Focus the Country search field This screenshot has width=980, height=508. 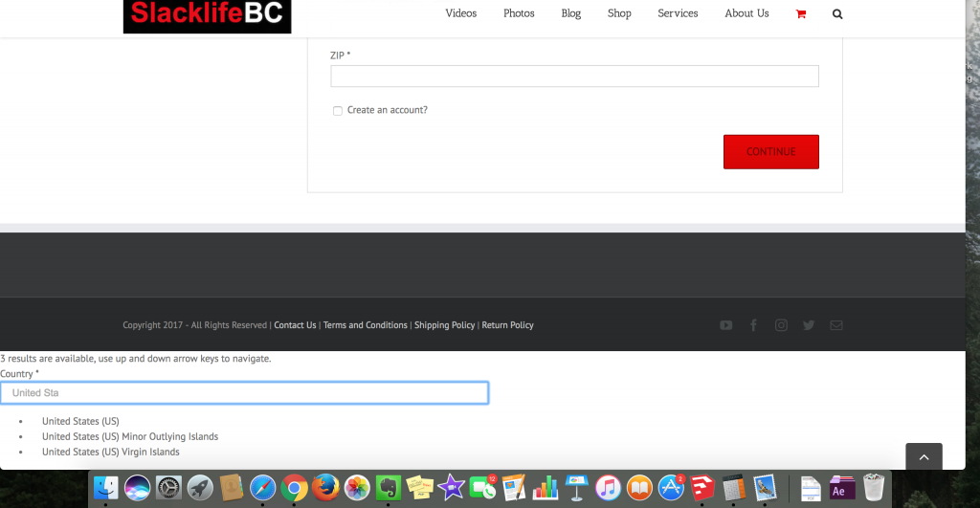(x=244, y=392)
